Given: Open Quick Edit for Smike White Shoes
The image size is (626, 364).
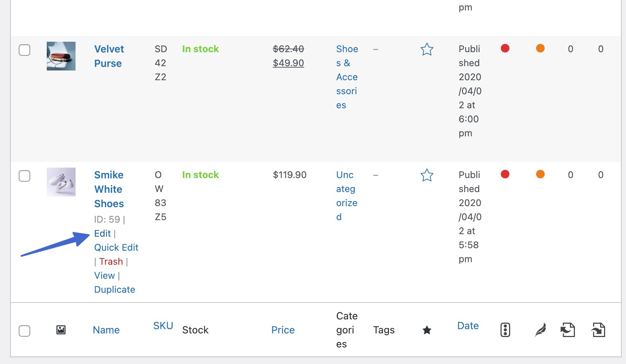Looking at the screenshot, I should click(x=116, y=247).
